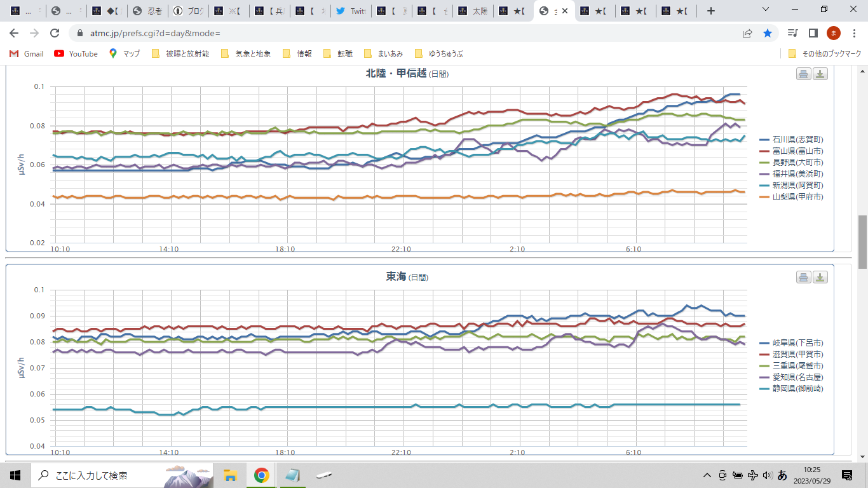
Task: Toggle 静岡県(御前崎) series in legend
Action: pos(791,388)
